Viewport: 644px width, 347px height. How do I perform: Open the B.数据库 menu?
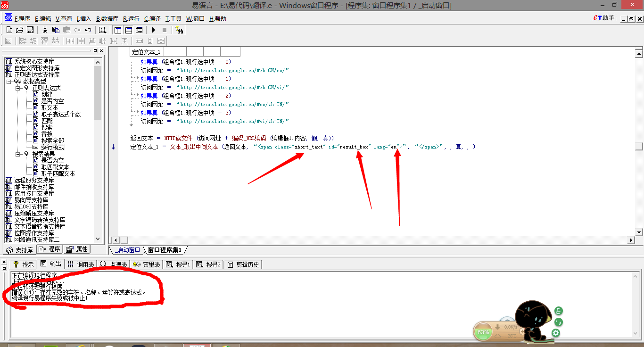tap(107, 19)
